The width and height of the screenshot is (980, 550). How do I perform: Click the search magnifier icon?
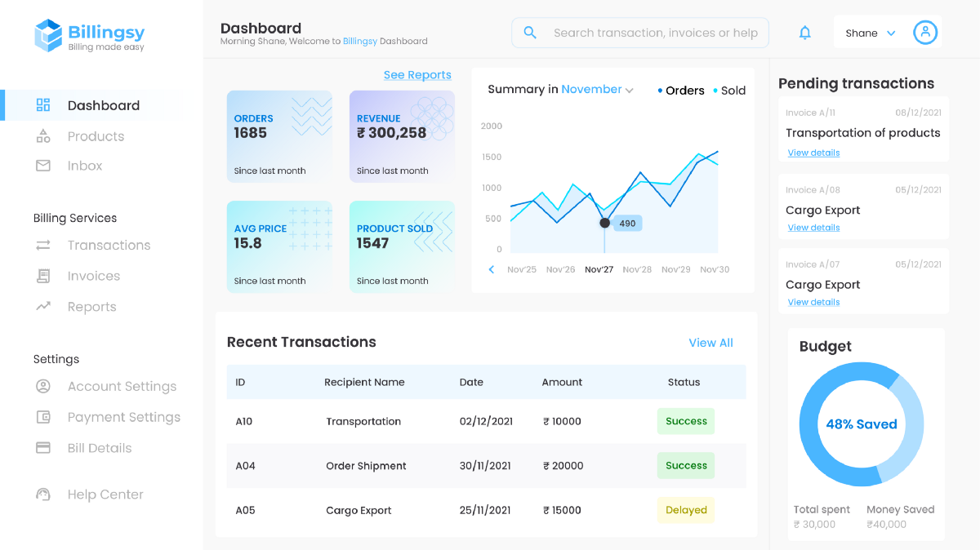click(x=530, y=33)
